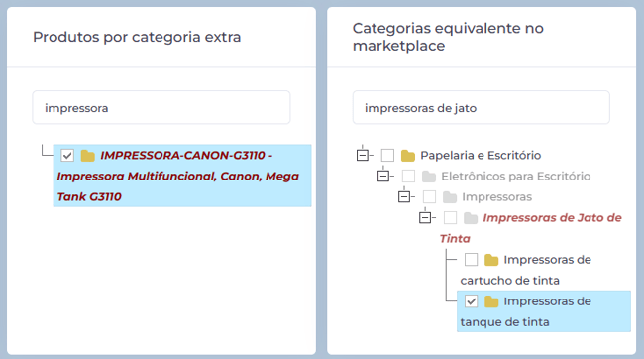Click the Impressoras de Jato de Tinta folder icon
The width and height of the screenshot is (644, 359).
click(x=471, y=218)
